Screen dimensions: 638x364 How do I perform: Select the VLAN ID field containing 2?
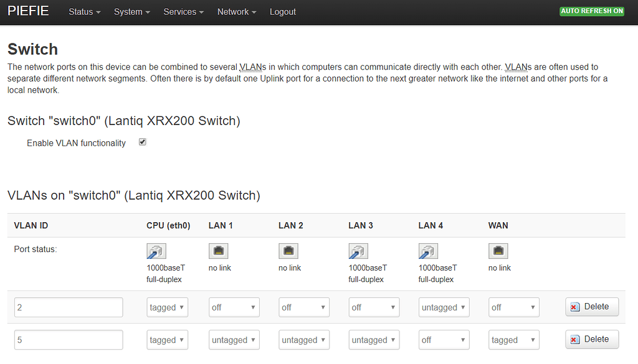pyautogui.click(x=69, y=307)
